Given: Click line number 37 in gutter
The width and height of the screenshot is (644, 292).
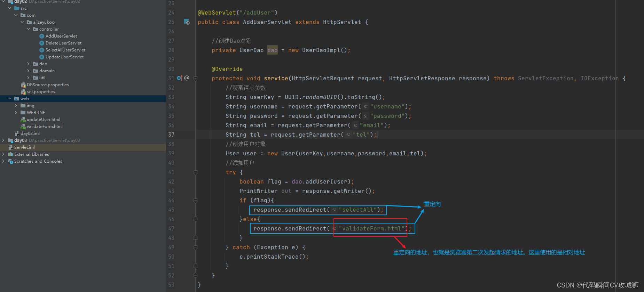Looking at the screenshot, I should [x=171, y=135].
